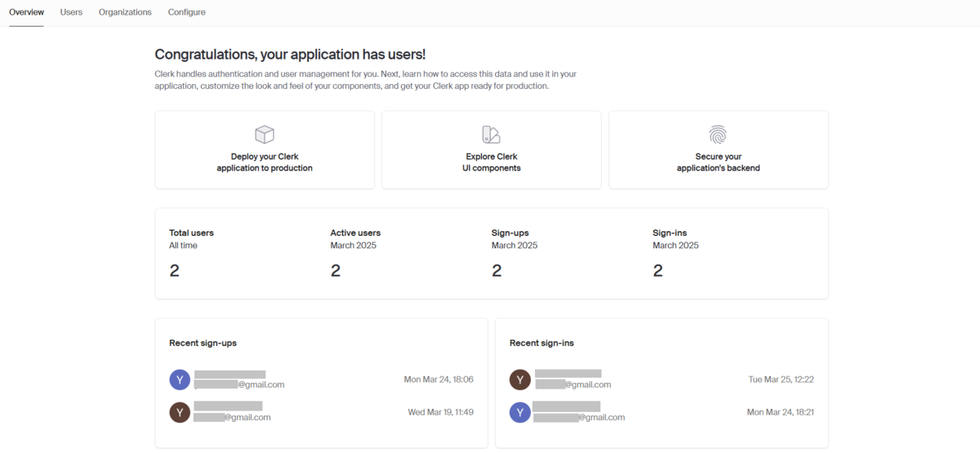
Task: Click the purple avatar in Recent sign-ups
Action: tap(180, 380)
